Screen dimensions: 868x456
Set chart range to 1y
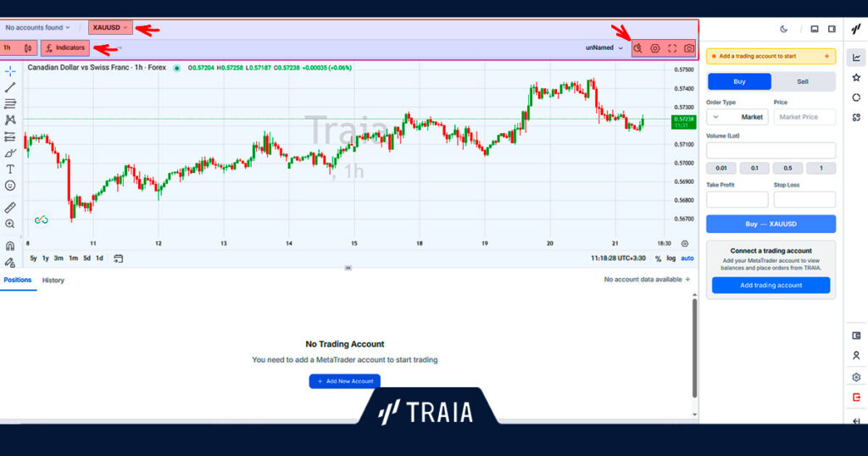click(46, 259)
